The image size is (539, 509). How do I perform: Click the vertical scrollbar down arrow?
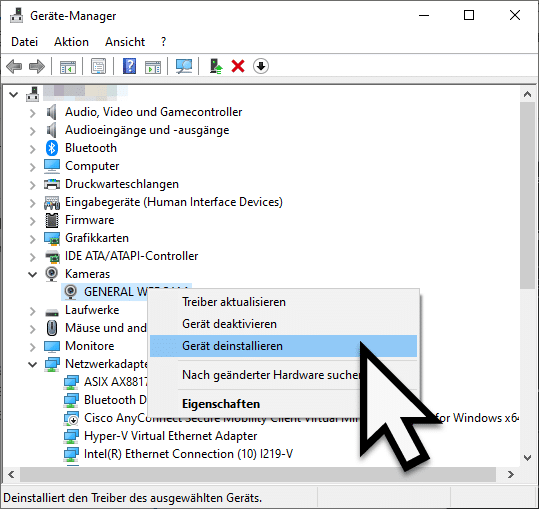pos(527,457)
